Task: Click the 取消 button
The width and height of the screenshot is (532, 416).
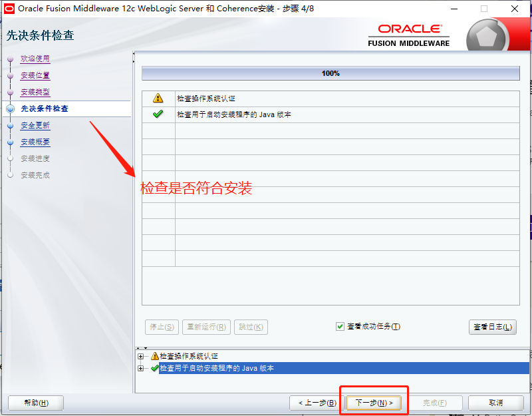Action: tap(495, 403)
